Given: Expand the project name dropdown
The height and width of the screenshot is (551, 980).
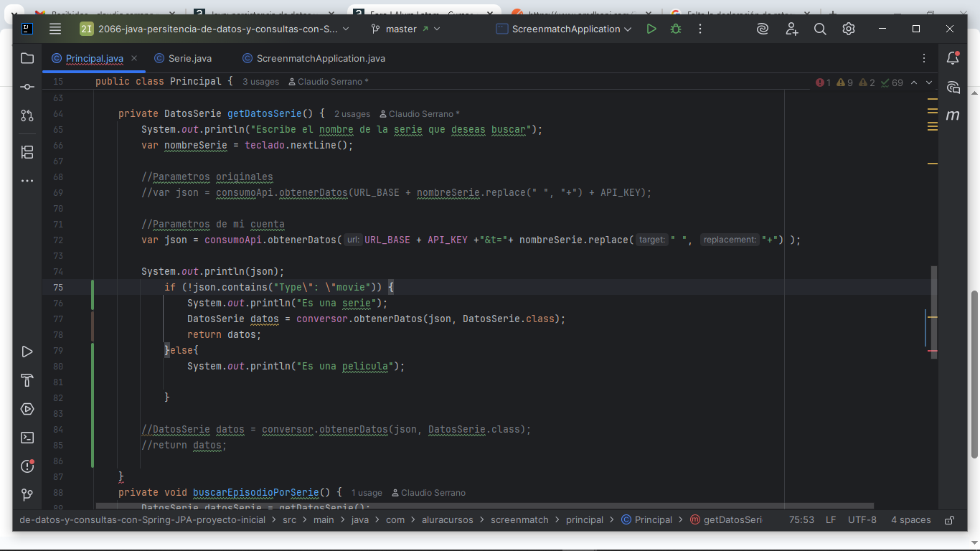Looking at the screenshot, I should click(214, 29).
